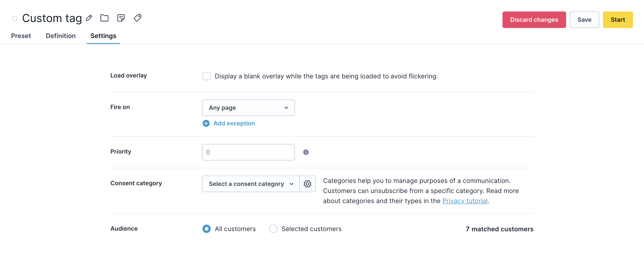644x254 pixels.
Task: Select All customers radio button
Action: click(207, 229)
